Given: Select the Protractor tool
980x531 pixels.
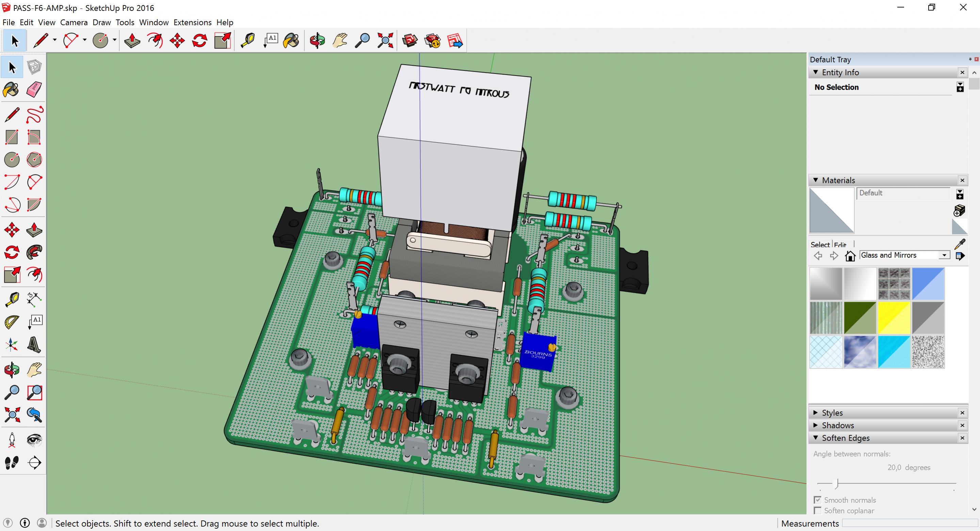Looking at the screenshot, I should (x=12, y=322).
